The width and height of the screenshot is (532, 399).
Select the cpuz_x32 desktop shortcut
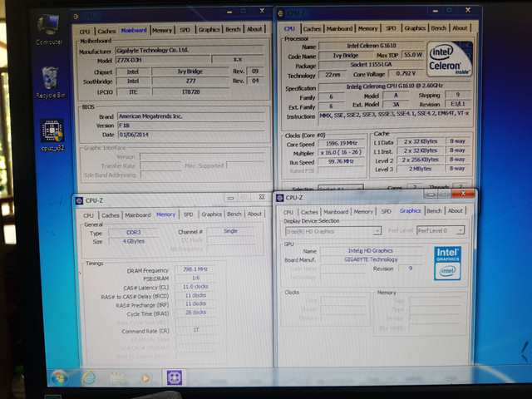(x=52, y=135)
